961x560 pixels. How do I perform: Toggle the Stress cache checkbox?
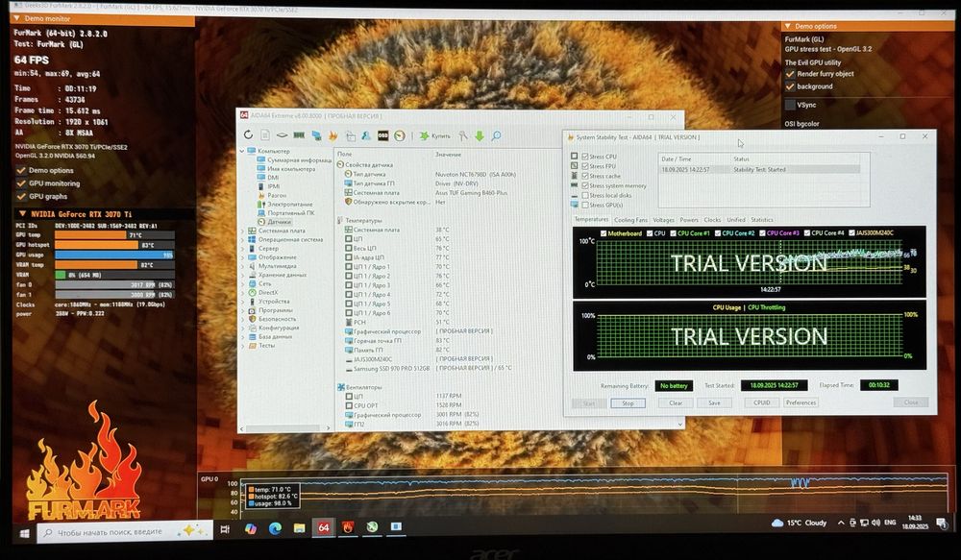tap(585, 176)
